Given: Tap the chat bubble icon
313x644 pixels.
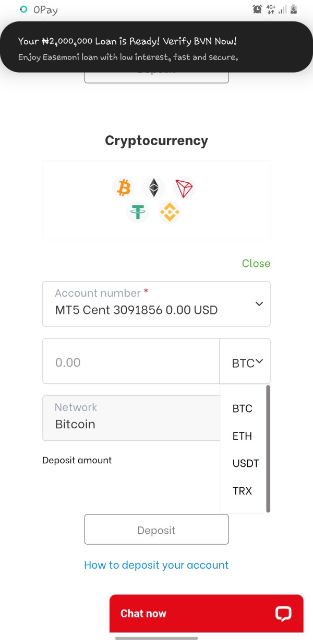Looking at the screenshot, I should [283, 614].
